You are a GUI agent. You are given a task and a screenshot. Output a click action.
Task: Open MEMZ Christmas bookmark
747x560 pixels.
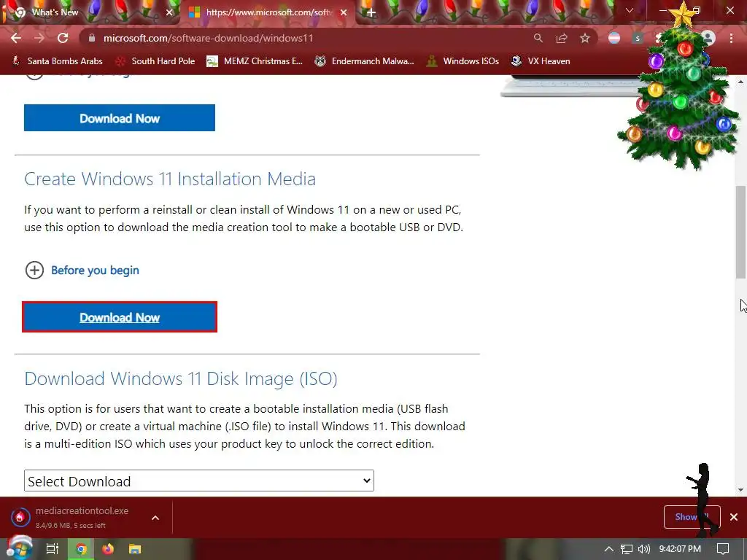255,61
